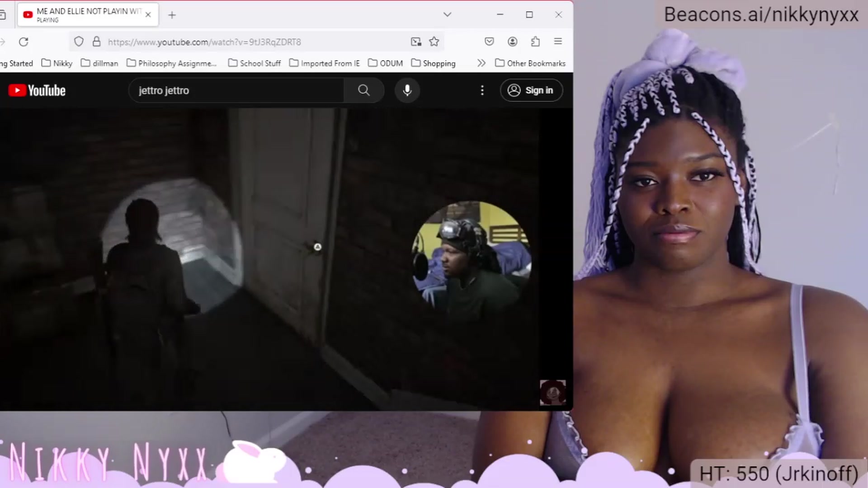Open a new browser tab with plus
This screenshot has height=488, width=868.
pyautogui.click(x=172, y=15)
